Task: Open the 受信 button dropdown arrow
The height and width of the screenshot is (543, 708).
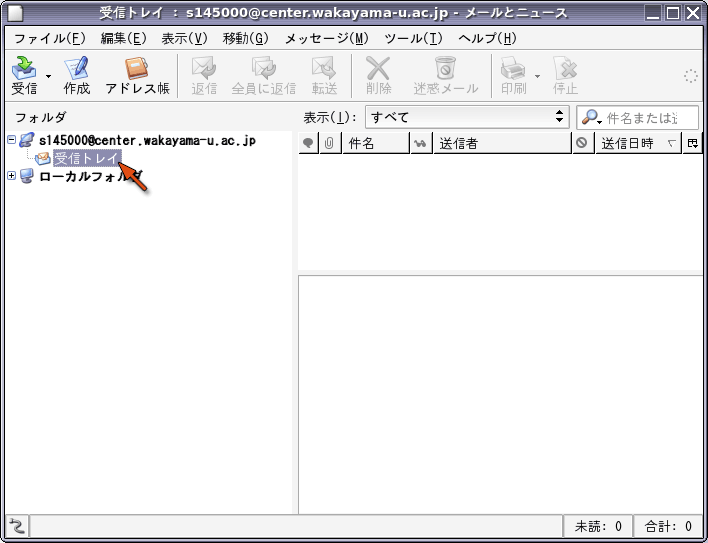Action: (48, 75)
